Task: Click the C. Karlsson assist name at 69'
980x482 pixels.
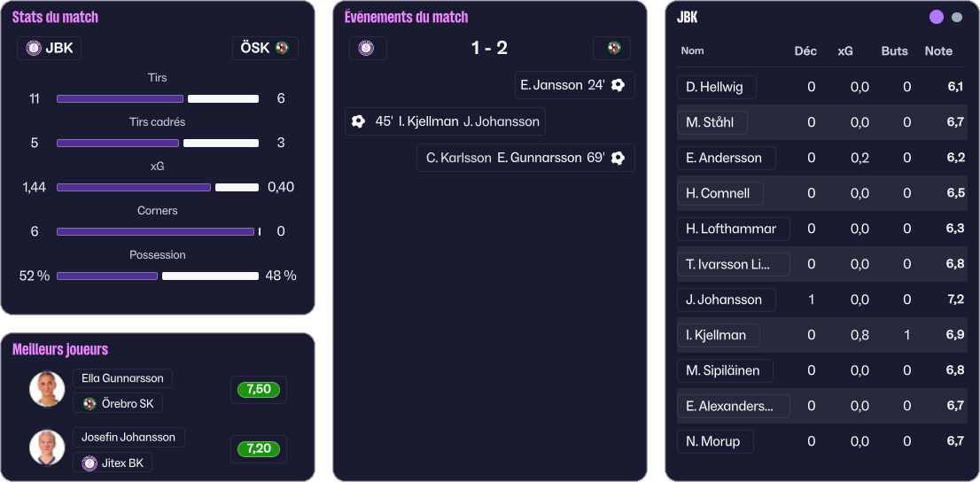Action: [x=458, y=158]
